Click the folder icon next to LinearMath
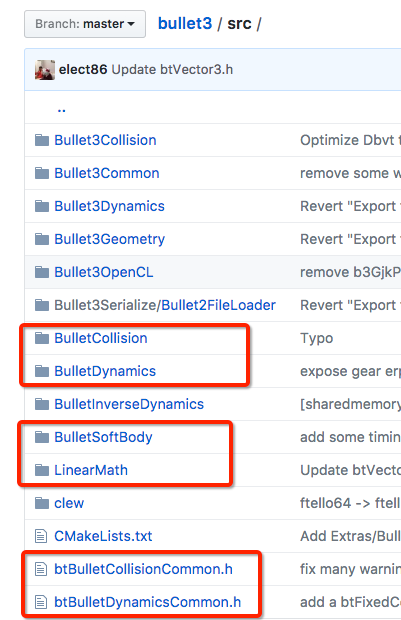 click(x=42, y=470)
